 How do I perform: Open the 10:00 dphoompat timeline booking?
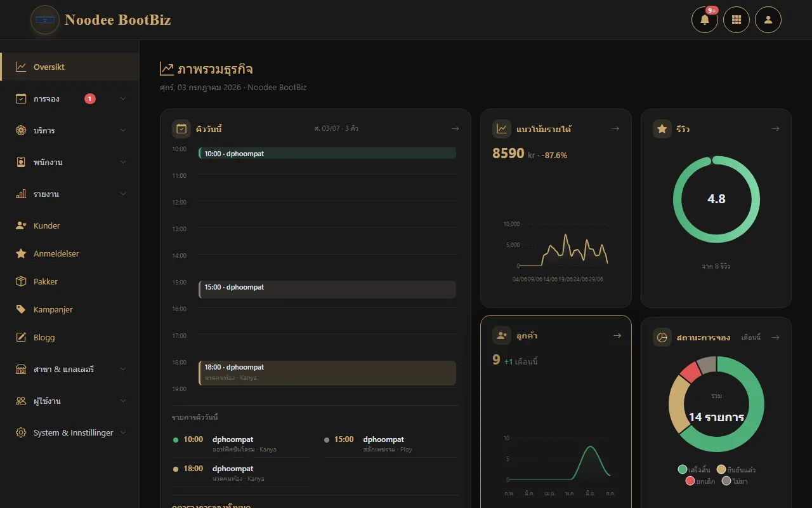[x=327, y=153]
